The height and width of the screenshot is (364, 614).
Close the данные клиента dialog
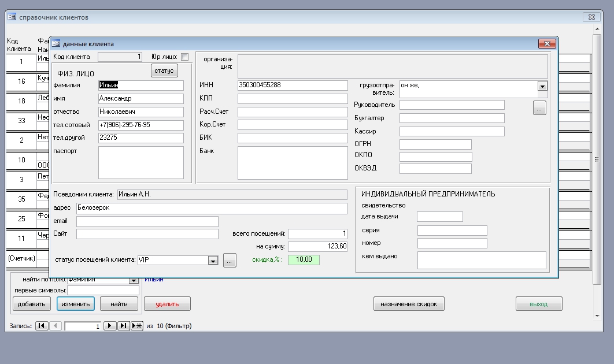pos(547,43)
